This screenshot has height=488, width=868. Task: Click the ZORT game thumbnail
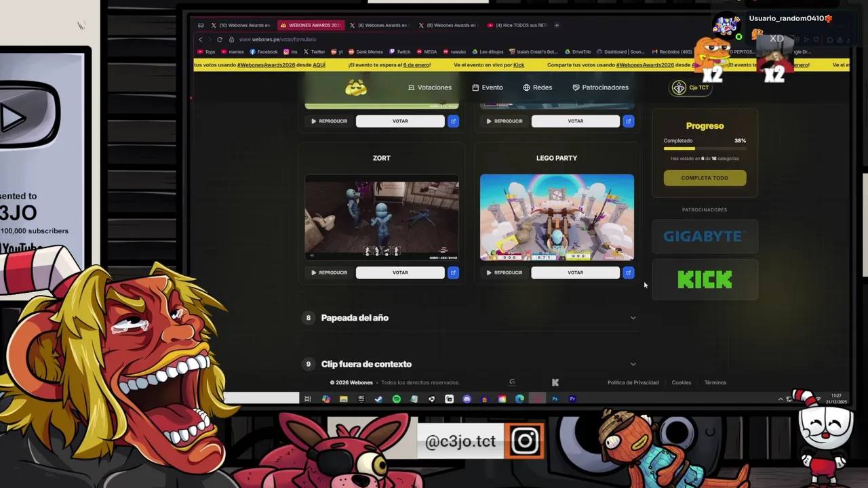(382, 218)
